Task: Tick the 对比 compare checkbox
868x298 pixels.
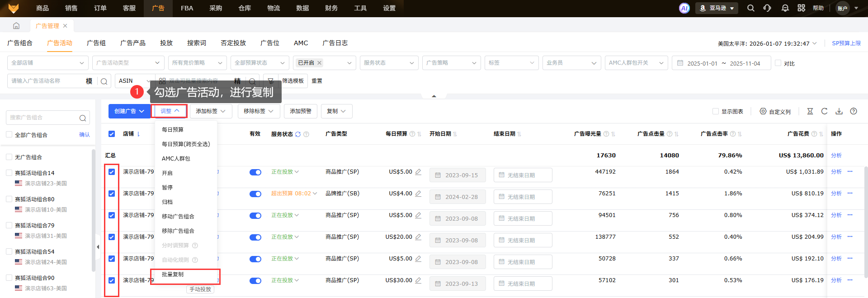Action: tap(778, 63)
